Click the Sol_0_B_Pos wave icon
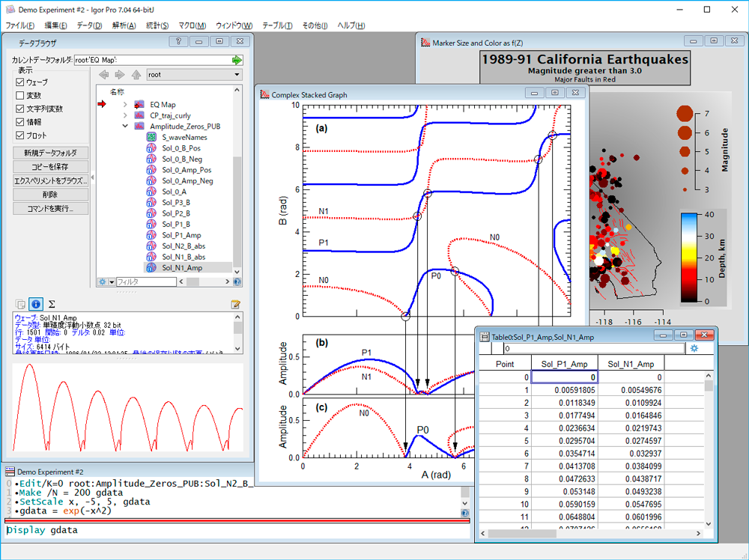 click(151, 148)
